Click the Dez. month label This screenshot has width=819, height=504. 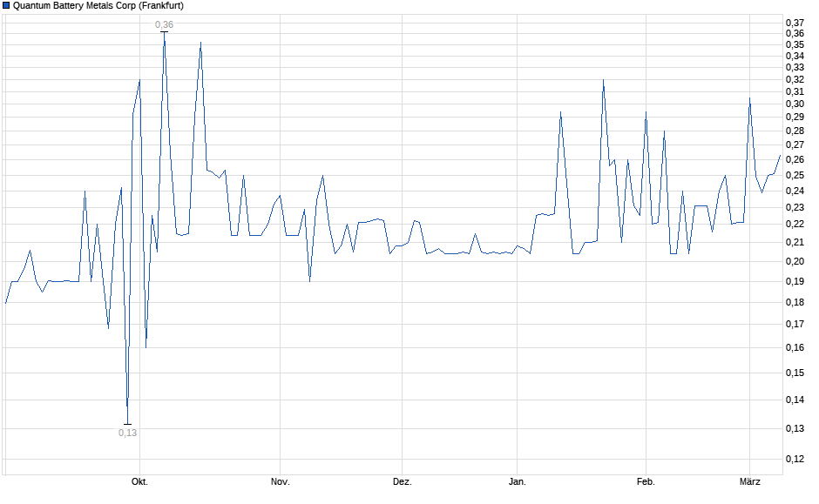402,482
